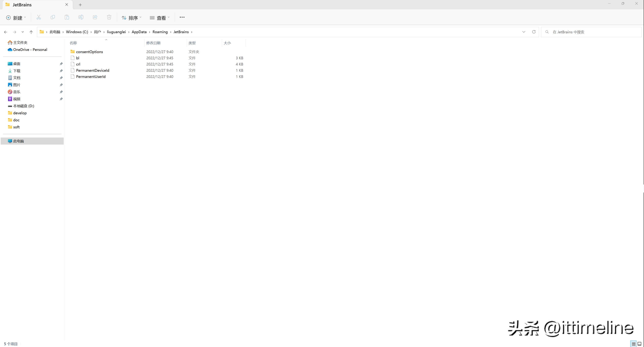Click the Rename icon in toolbar
Image resolution: width=644 pixels, height=347 pixels.
[x=81, y=17]
